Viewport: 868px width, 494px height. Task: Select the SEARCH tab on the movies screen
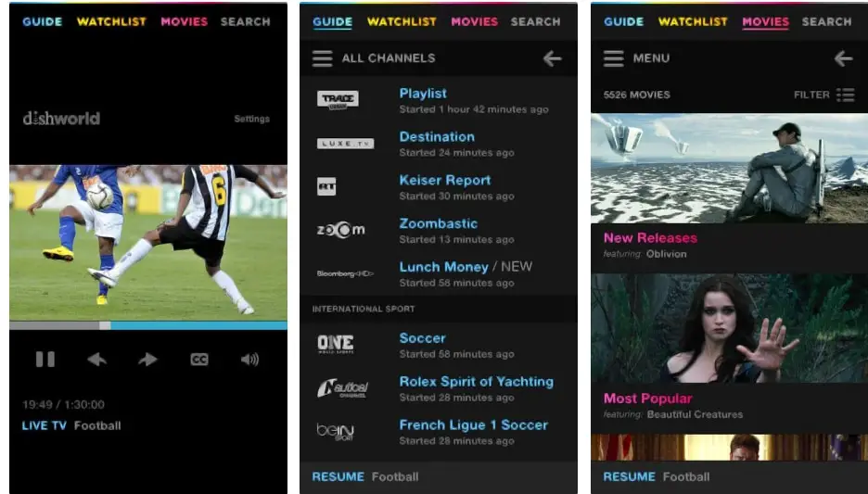826,21
